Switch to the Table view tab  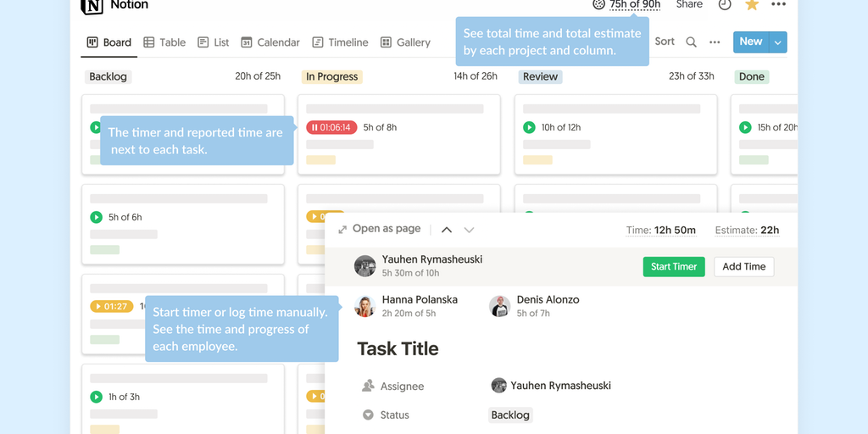(164, 42)
